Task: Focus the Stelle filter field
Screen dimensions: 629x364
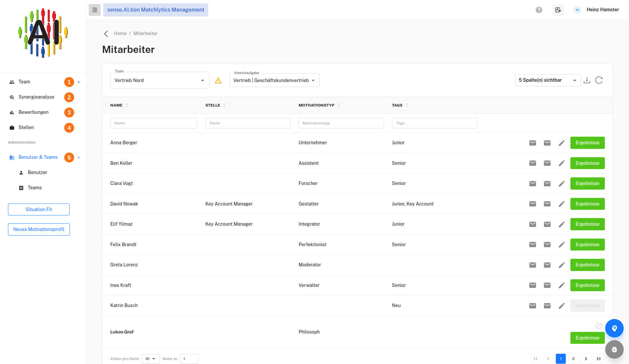Action: (x=248, y=123)
